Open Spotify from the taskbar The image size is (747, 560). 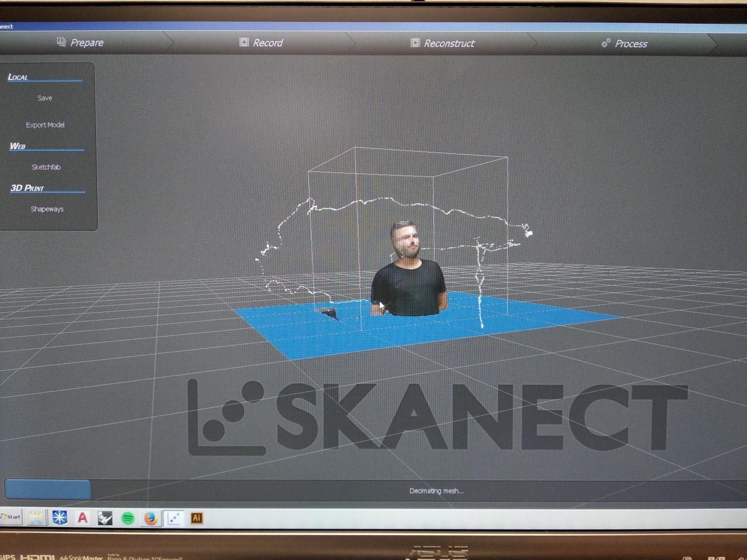pyautogui.click(x=128, y=518)
